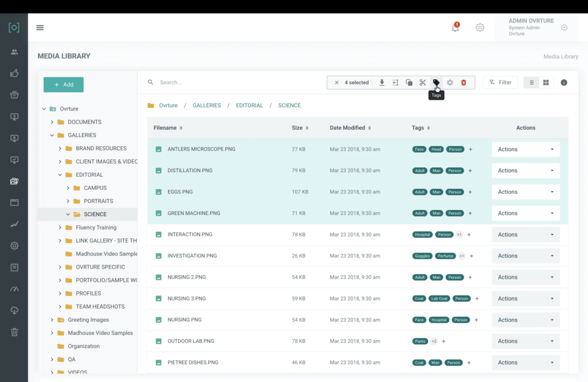Copy the selected items with the duplicate icon
The image size is (588, 382).
[408, 83]
